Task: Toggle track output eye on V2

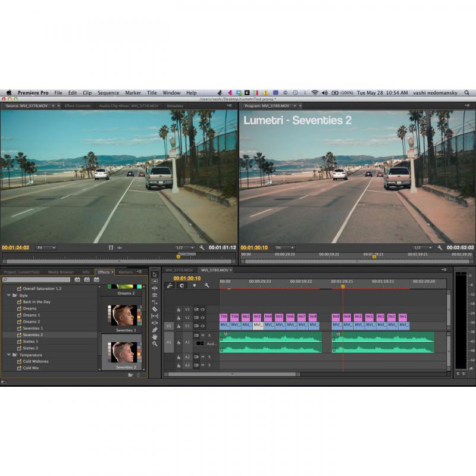Action: [202, 318]
